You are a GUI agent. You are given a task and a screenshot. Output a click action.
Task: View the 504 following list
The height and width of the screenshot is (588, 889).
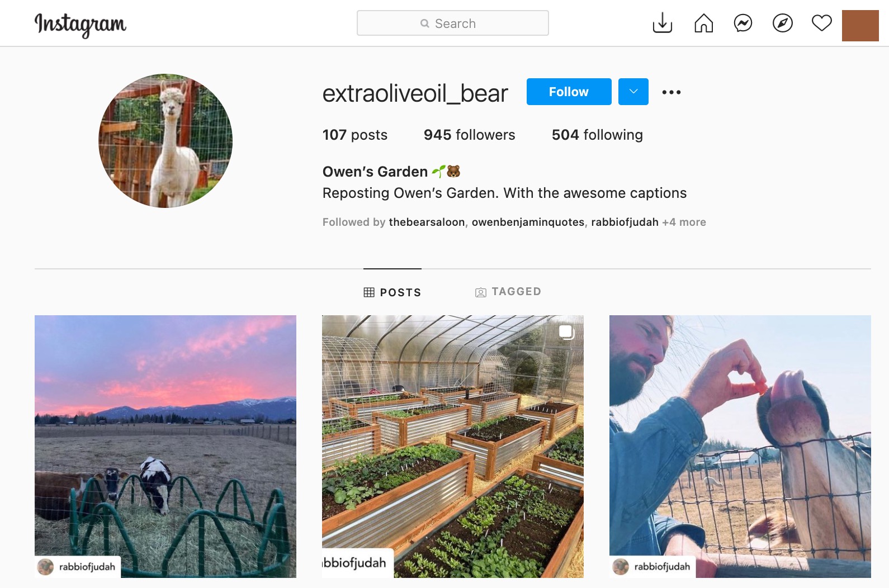coord(597,135)
